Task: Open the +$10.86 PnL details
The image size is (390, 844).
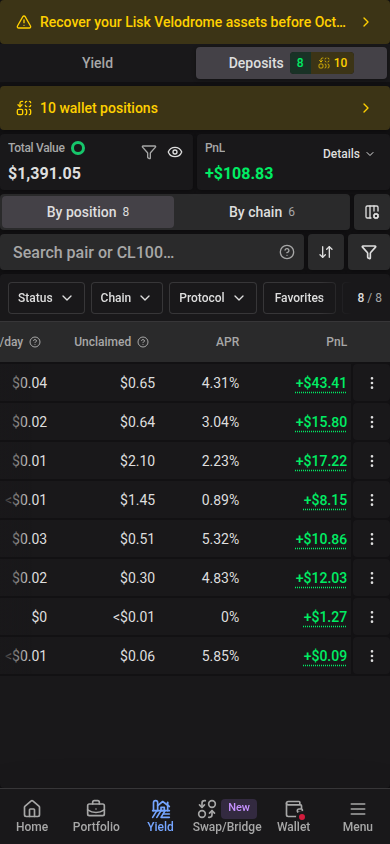Action: coord(321,539)
